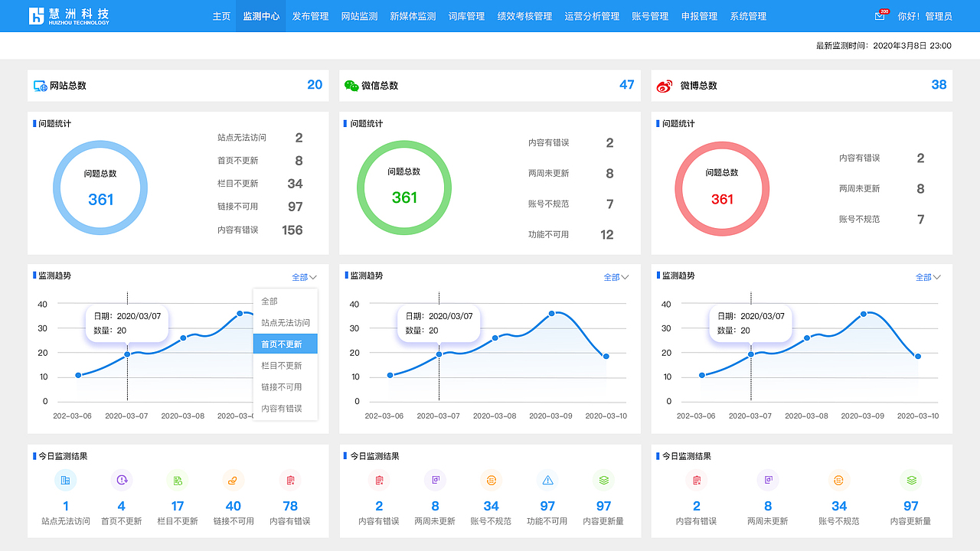Click the 链接不可用 result icon
Viewport: 980px width, 551px height.
coord(234,480)
